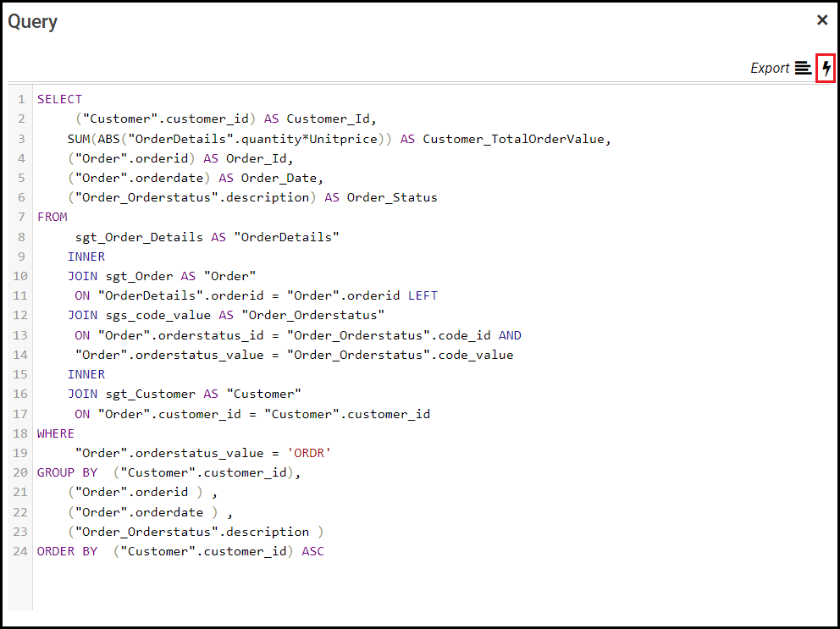
Task: Click the Customer_TotalOrderValue alias
Action: pos(517,139)
